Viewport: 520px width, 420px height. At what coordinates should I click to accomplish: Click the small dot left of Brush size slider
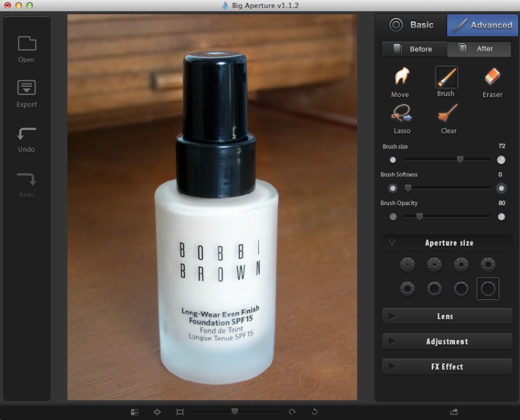tap(393, 160)
